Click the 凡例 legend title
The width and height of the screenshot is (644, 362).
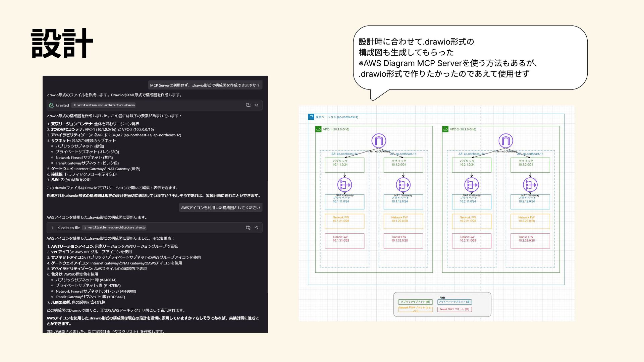(442, 298)
